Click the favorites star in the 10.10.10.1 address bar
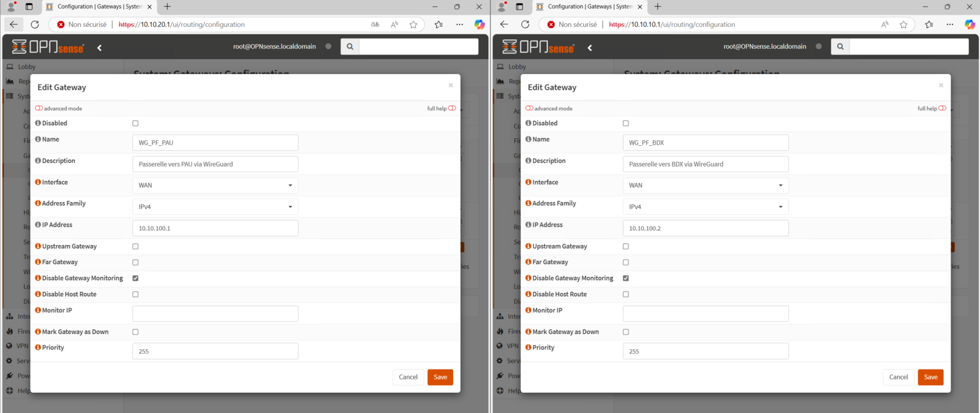 pyautogui.click(x=903, y=25)
